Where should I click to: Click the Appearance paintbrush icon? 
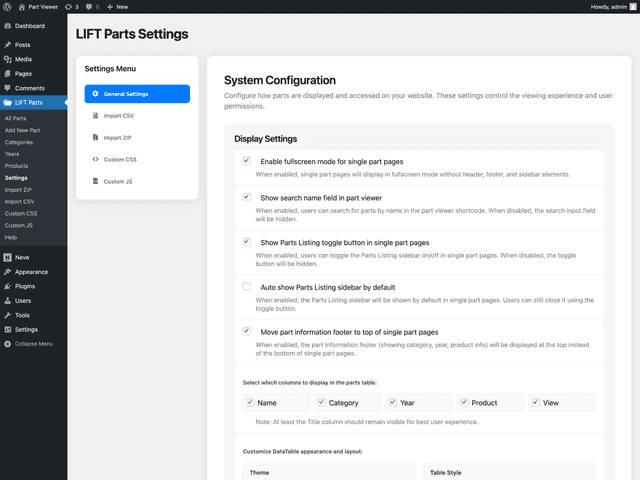pyautogui.click(x=7, y=272)
